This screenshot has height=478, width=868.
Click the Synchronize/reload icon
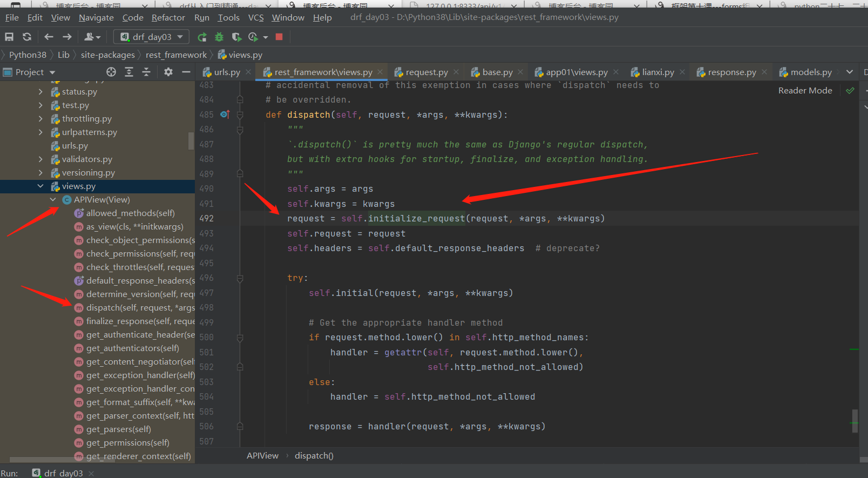(27, 37)
